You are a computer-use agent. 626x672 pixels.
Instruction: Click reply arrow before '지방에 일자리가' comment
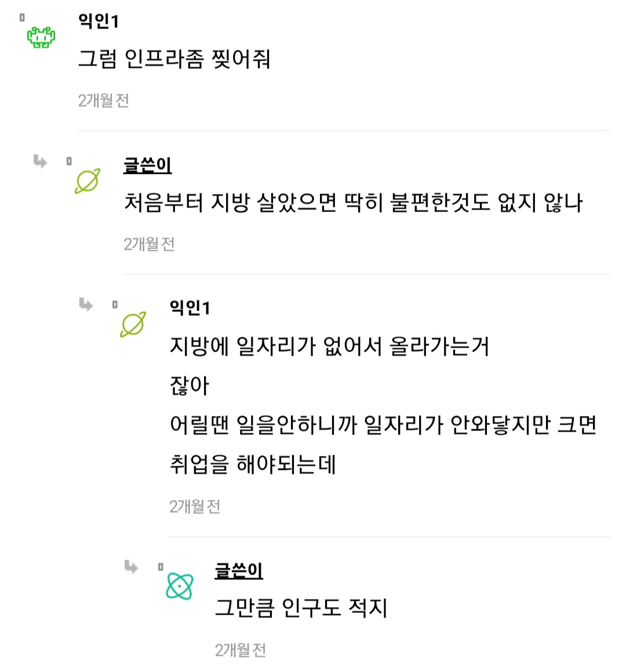pyautogui.click(x=86, y=304)
